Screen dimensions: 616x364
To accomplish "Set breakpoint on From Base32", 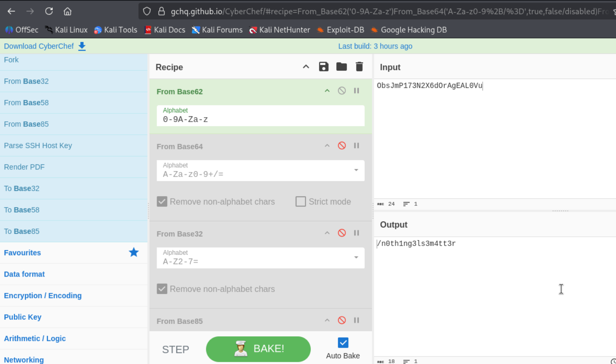I will pyautogui.click(x=356, y=233).
